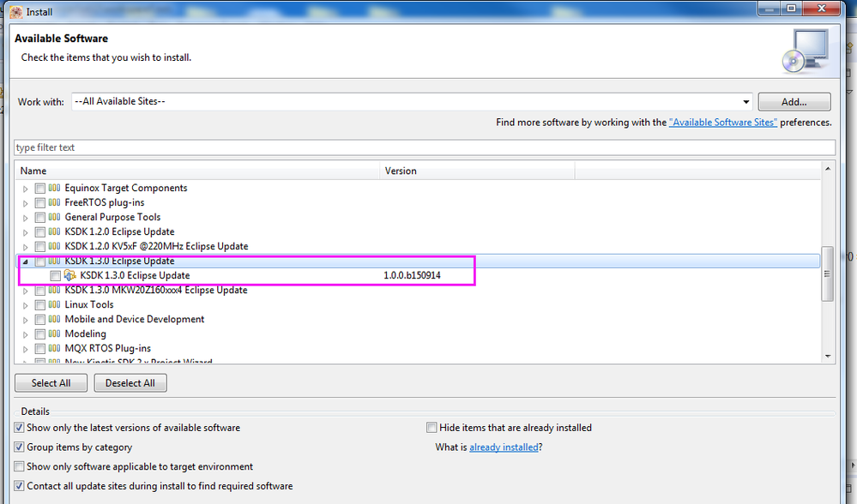Screen dimensions: 857x504
Task: Sort list by the Name column header
Action: click(197, 171)
